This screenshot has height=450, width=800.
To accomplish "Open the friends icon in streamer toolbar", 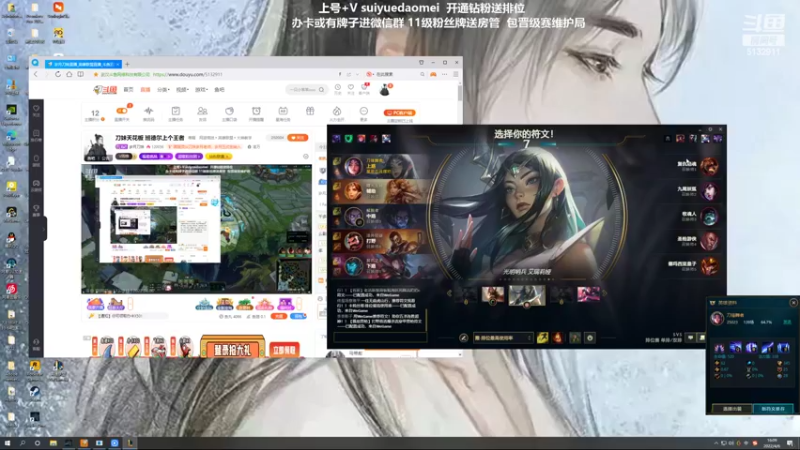I will [203, 111].
